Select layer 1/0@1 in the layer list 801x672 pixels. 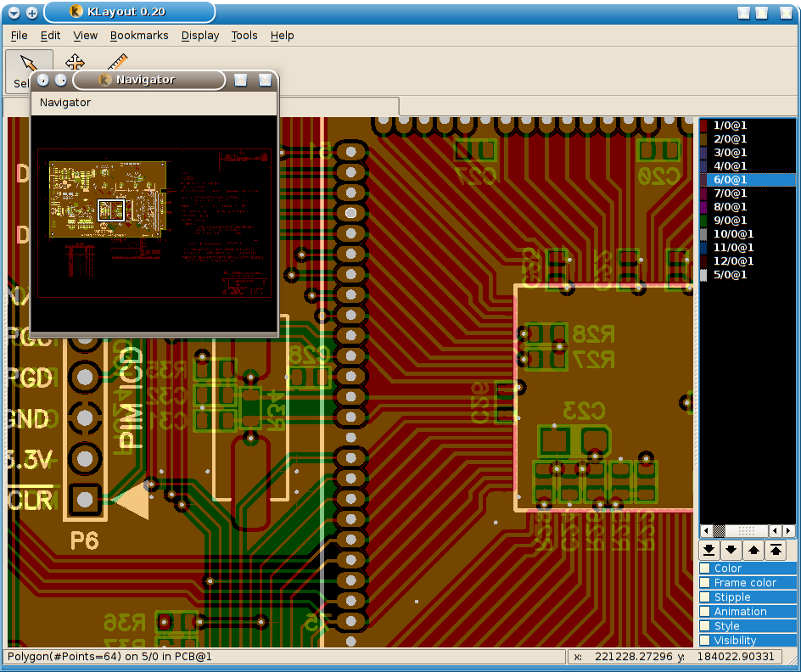coord(730,126)
